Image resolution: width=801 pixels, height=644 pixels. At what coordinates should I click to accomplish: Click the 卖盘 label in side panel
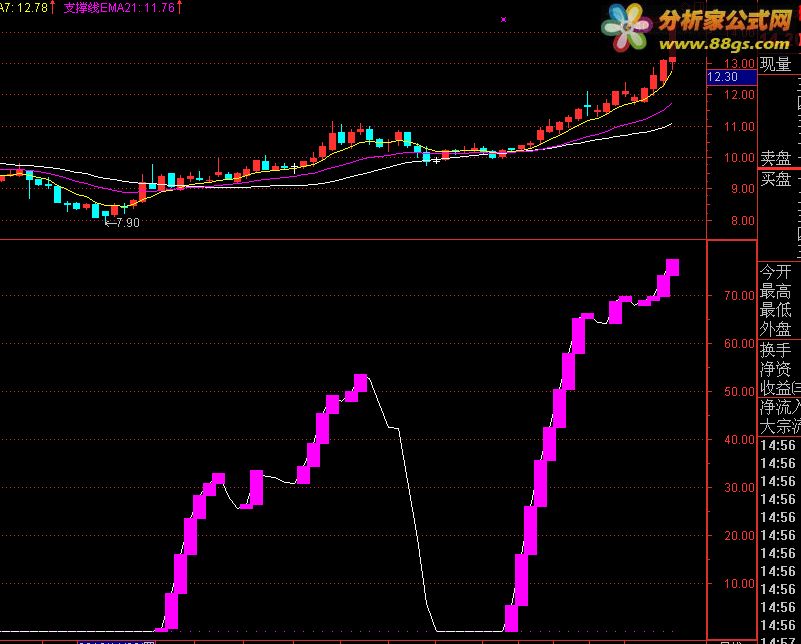(x=775, y=158)
